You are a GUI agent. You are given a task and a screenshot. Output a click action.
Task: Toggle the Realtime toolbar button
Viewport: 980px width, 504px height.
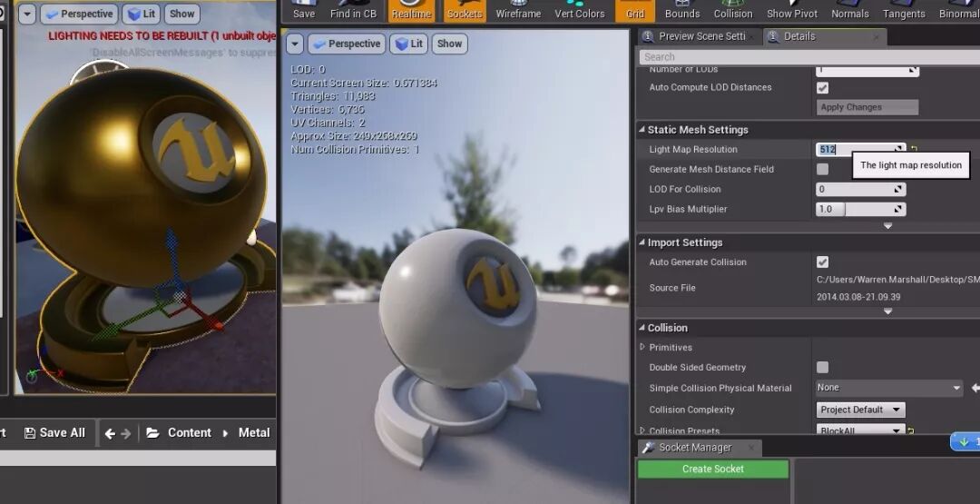(x=411, y=10)
